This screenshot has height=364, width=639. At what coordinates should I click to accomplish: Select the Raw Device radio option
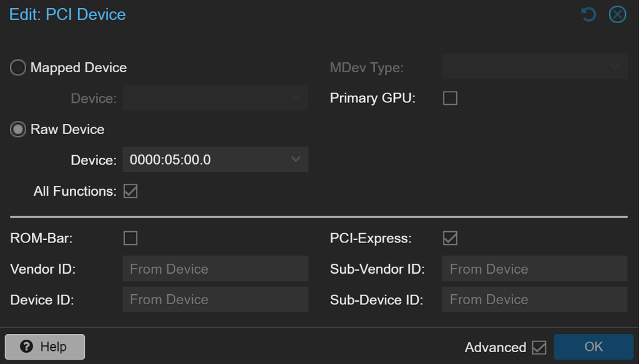18,130
